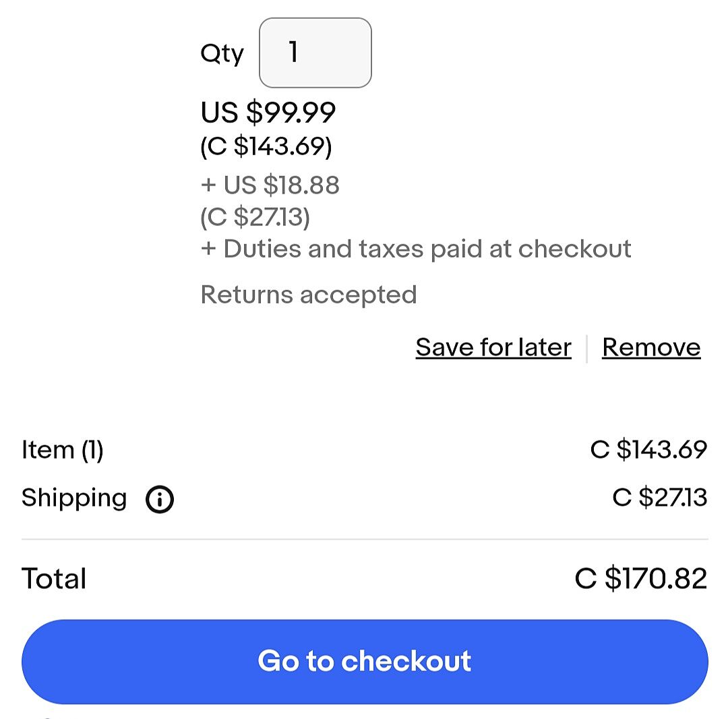Click the Item (1) summary label
The image size is (728, 719).
[63, 450]
